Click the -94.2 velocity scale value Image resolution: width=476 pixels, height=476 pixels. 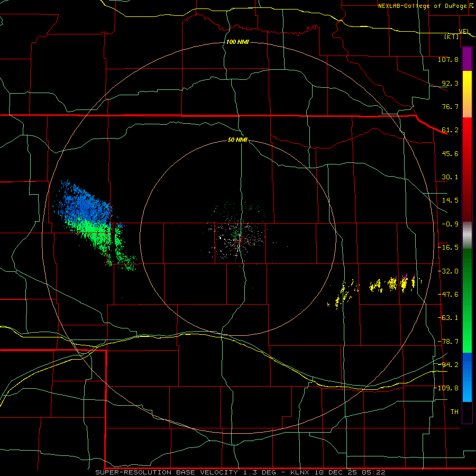pos(448,365)
